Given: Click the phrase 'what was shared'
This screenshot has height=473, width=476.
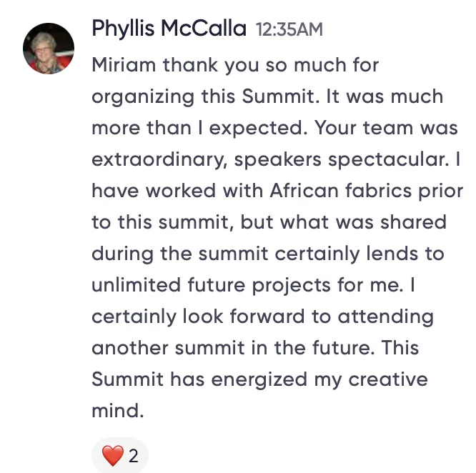Looking at the screenshot, I should (363, 222).
